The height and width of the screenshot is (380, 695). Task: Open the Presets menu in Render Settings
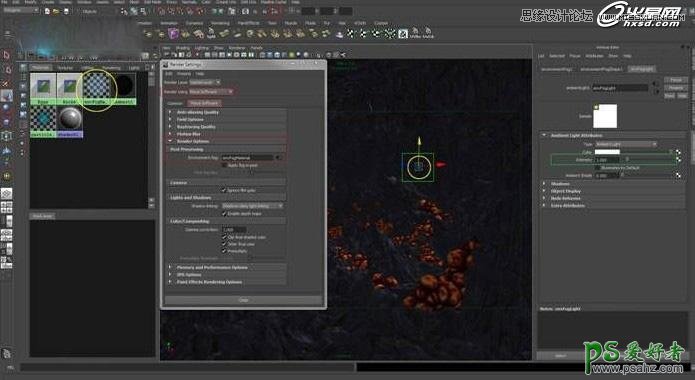(x=184, y=74)
